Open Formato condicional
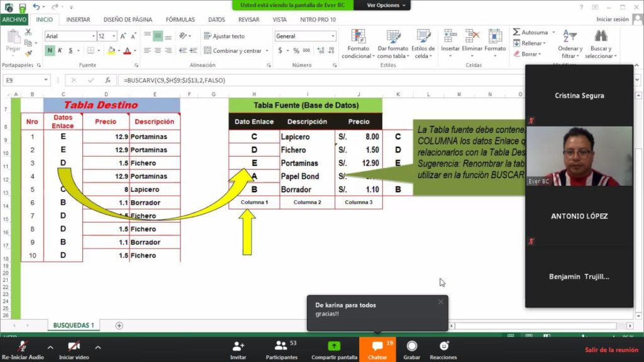The width and height of the screenshot is (644, 362). click(x=358, y=44)
